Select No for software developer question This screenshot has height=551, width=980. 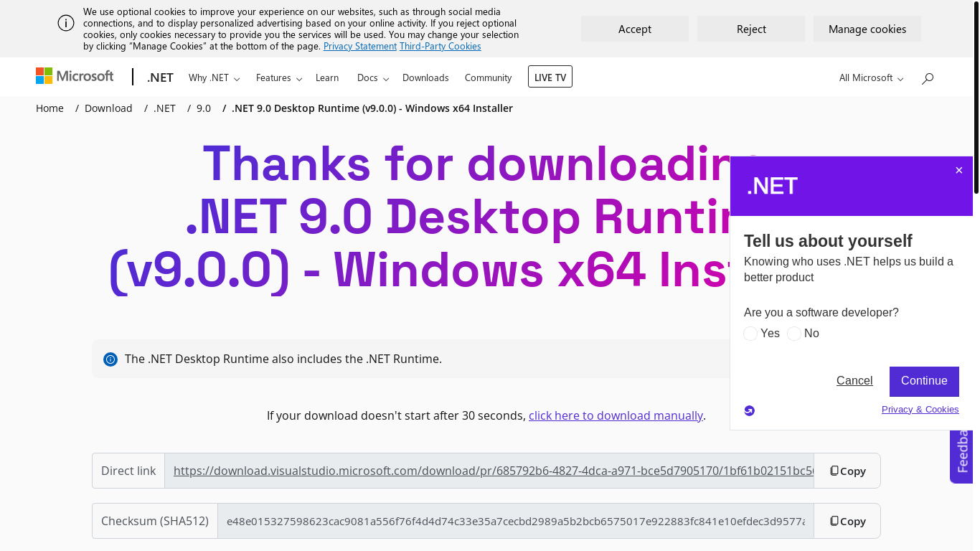794,334
